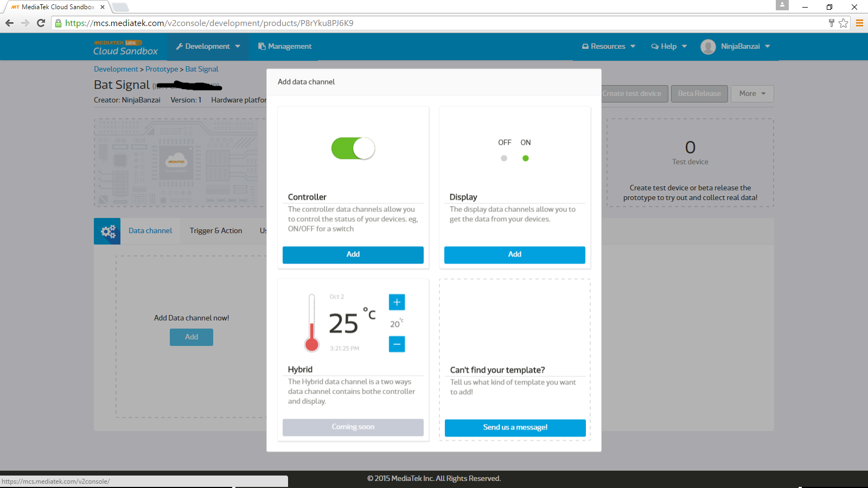Click the Add data channel dialog title
This screenshot has height=488, width=868.
click(x=307, y=82)
